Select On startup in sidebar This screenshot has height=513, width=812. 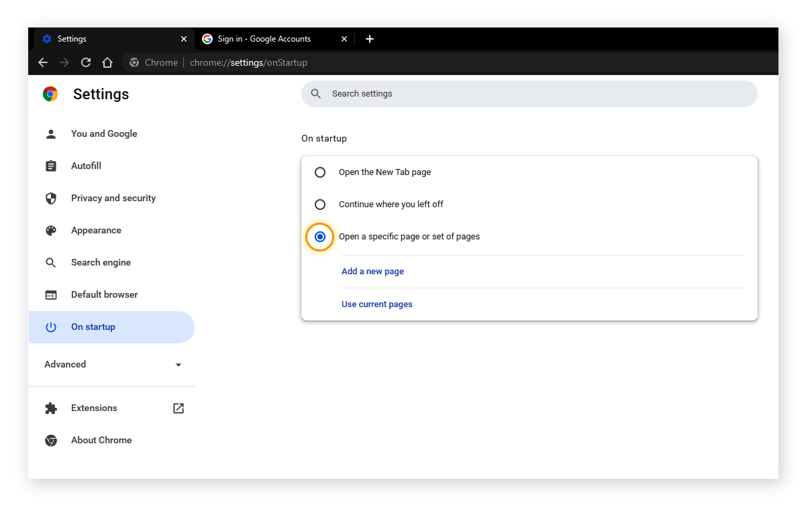coord(111,327)
